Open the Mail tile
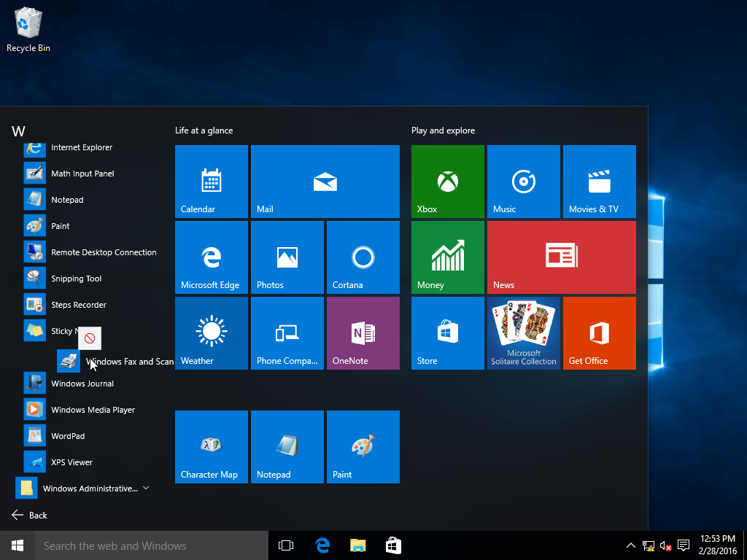747x560 pixels. (x=325, y=182)
